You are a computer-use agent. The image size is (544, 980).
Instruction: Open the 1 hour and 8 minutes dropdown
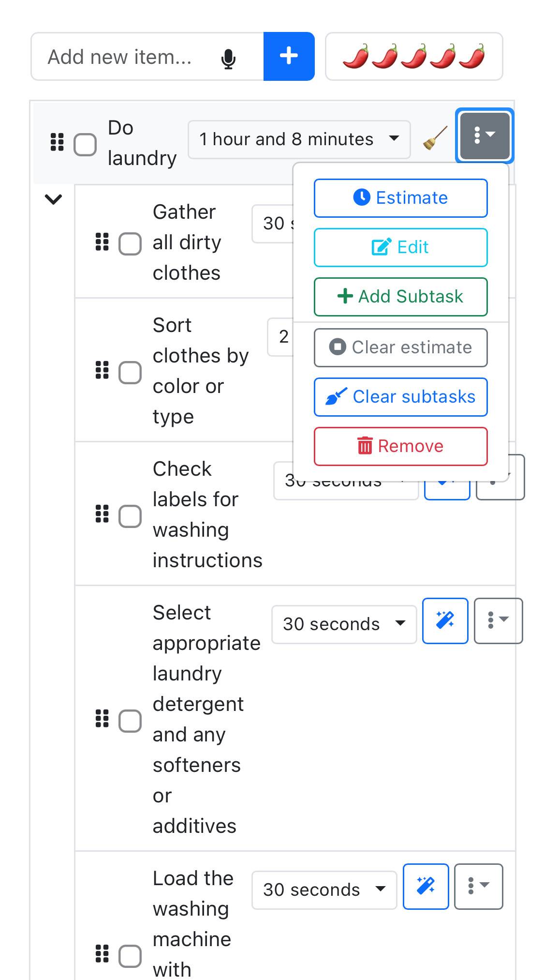coord(299,139)
